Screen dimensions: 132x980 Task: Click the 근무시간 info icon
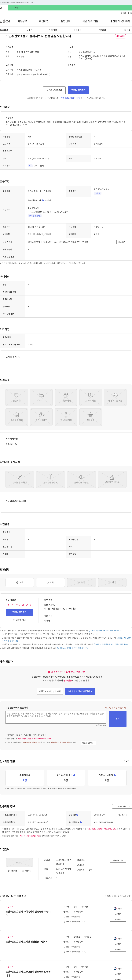coord(42,200)
